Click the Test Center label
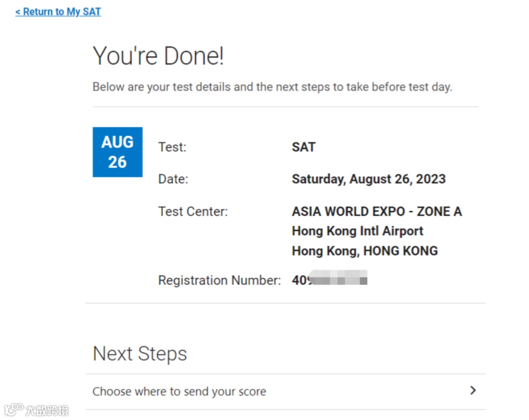This screenshot has height=420, width=529. tap(193, 211)
